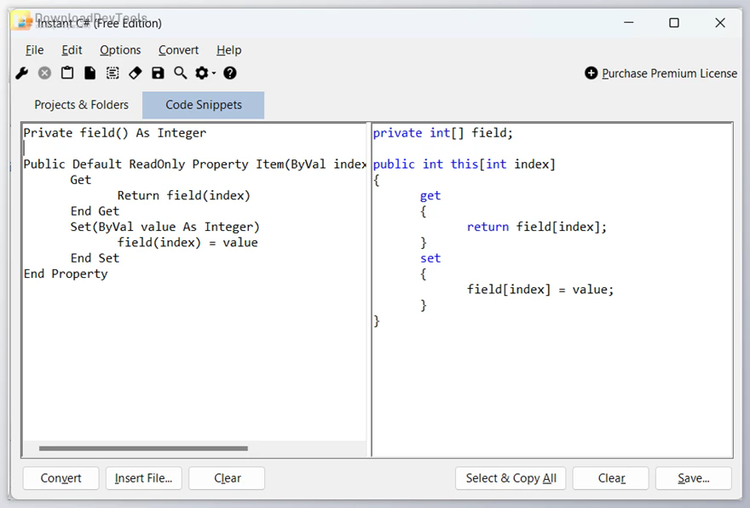Open the Help menu
The width and height of the screenshot is (750, 508).
(229, 50)
